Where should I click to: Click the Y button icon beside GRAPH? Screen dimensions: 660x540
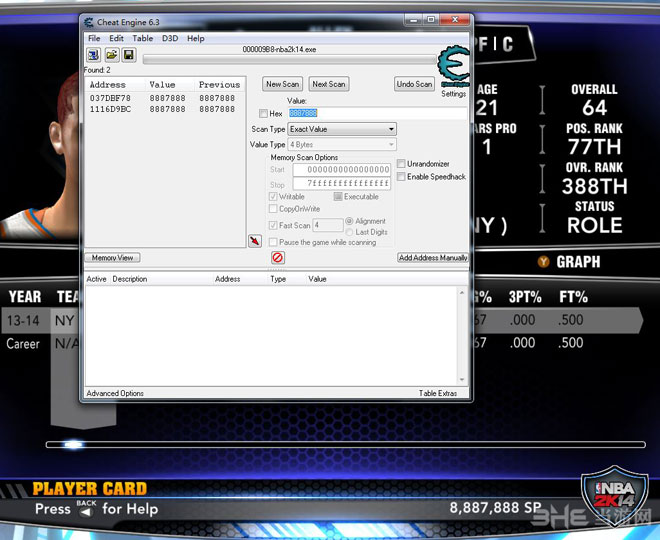tap(543, 262)
